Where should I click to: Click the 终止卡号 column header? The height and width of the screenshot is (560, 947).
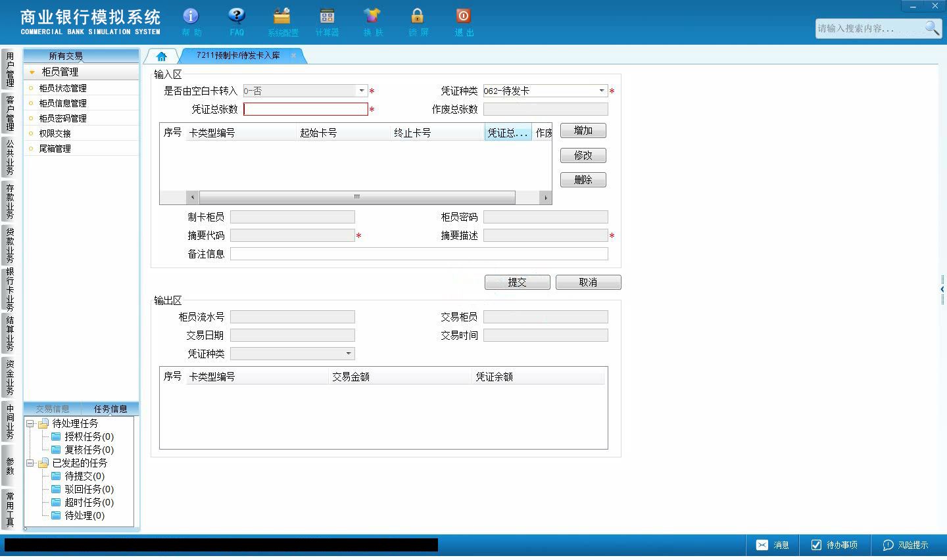437,133
